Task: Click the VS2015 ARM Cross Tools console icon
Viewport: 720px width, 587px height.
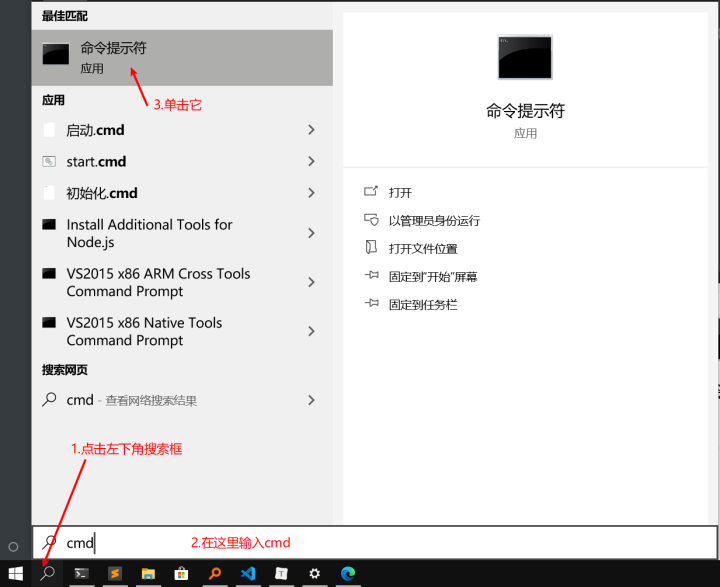Action: click(49, 273)
